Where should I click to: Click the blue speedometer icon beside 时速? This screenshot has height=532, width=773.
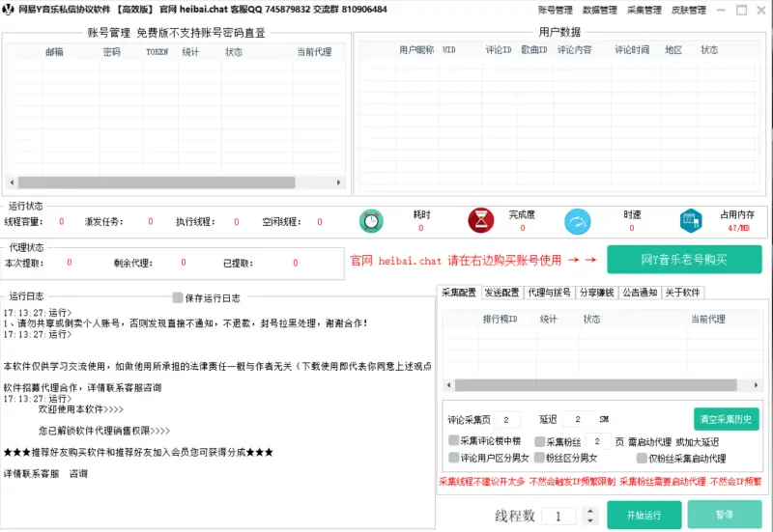click(x=578, y=221)
